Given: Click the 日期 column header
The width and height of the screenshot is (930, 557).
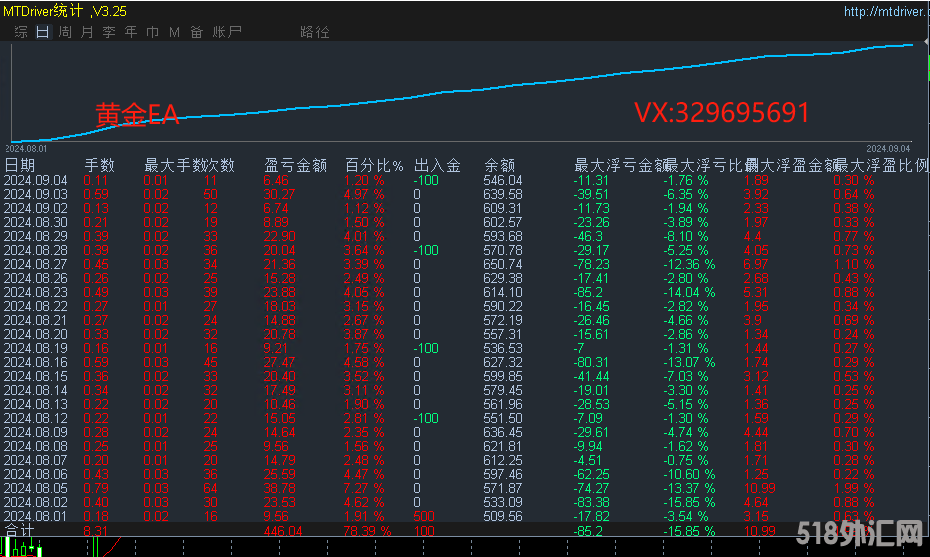Looking at the screenshot, I should 20,165.
